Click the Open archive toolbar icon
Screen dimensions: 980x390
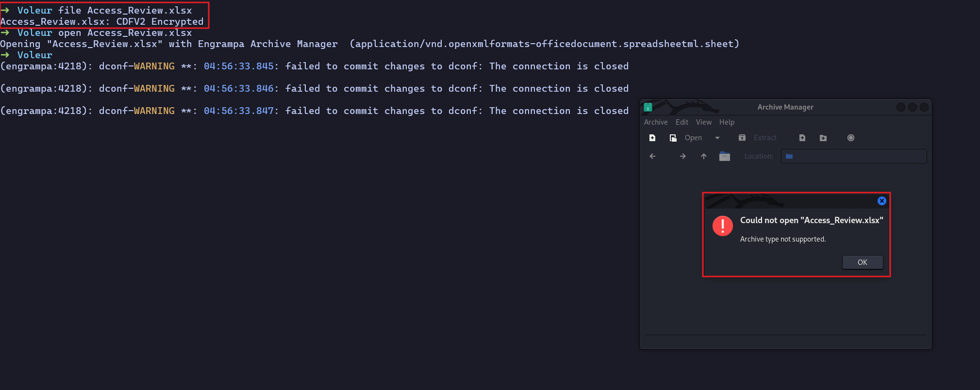(x=673, y=138)
